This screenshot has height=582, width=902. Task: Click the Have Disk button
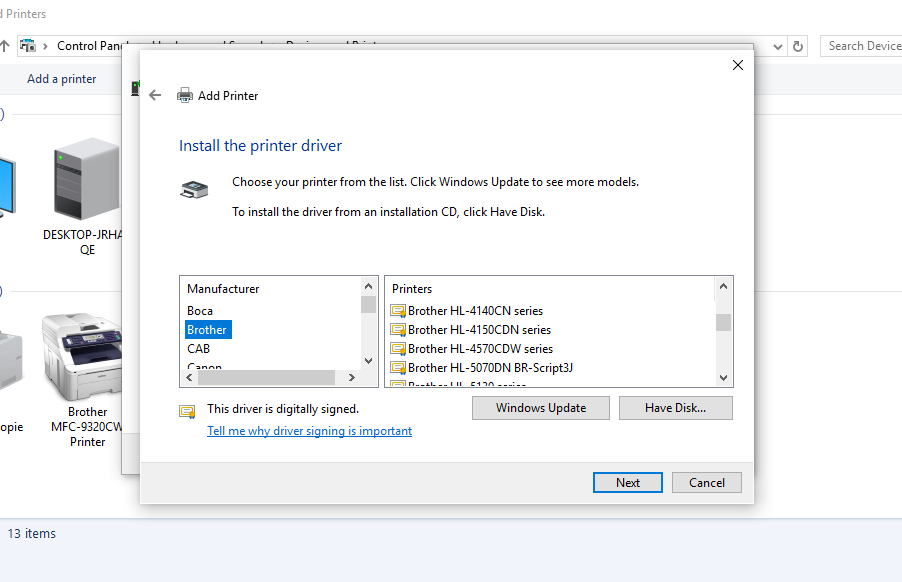675,408
